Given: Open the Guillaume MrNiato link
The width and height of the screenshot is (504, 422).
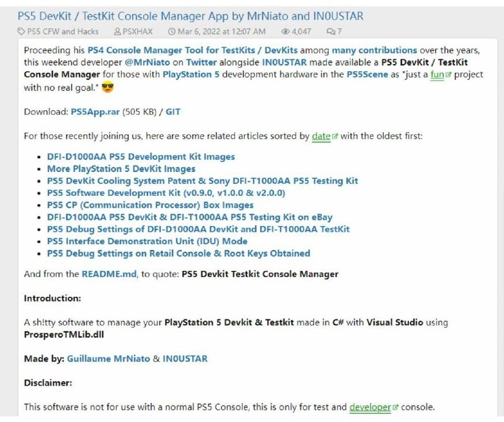Looking at the screenshot, I should [x=108, y=359].
